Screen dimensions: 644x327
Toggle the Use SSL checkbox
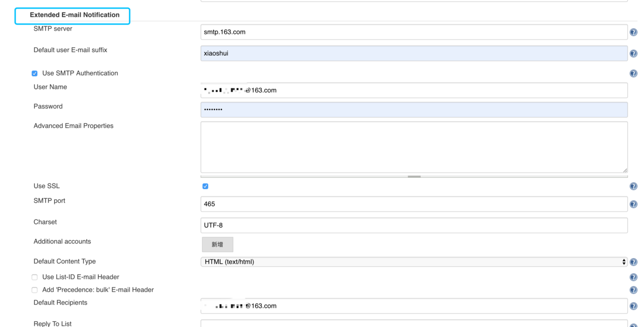[205, 186]
